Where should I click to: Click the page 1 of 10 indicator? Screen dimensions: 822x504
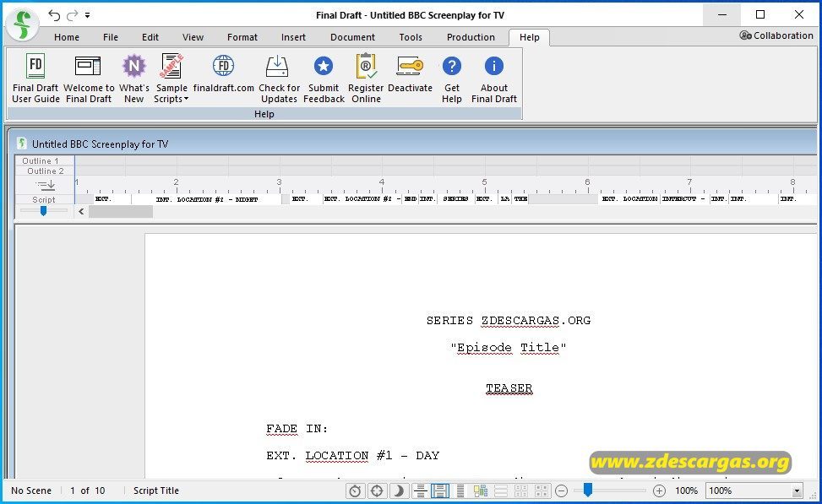click(88, 490)
